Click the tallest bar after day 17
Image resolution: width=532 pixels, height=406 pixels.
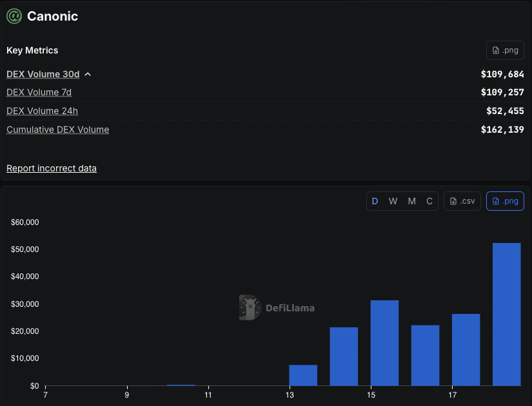[x=507, y=314]
